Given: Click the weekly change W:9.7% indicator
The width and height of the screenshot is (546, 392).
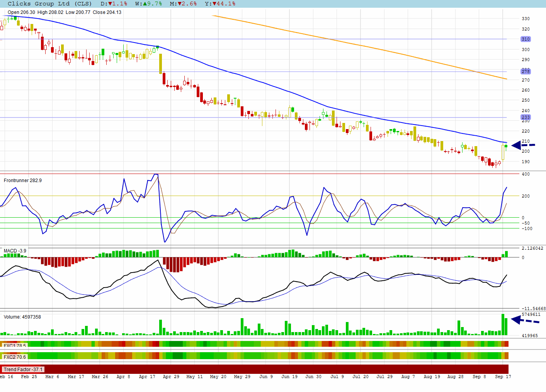Looking at the screenshot, I should pos(149,3).
